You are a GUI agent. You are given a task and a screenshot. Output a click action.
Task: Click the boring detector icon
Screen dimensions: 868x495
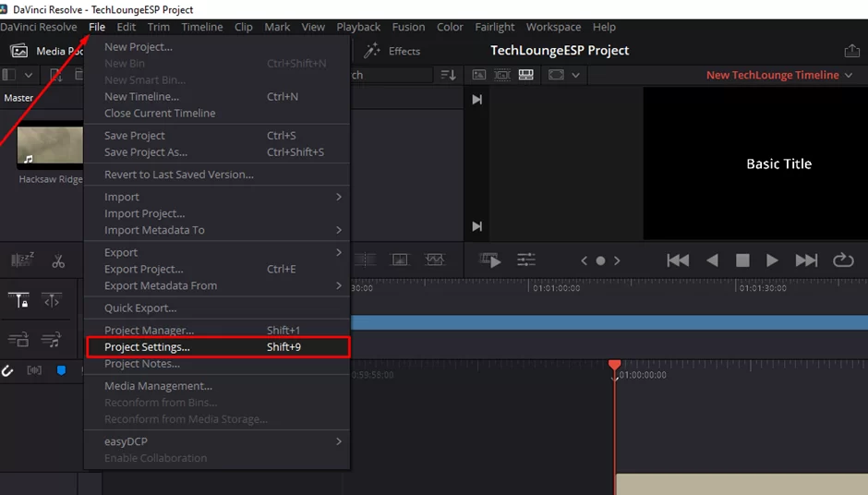[x=23, y=260]
